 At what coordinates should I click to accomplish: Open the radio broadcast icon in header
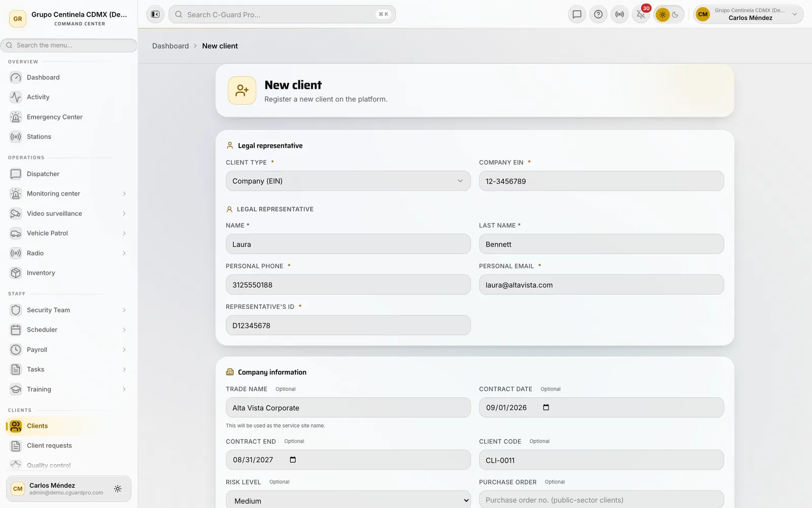(x=620, y=14)
